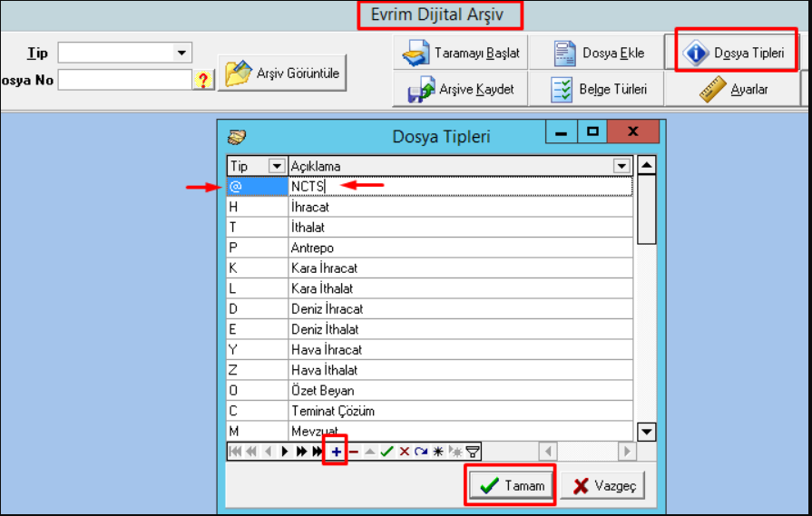This screenshot has width=812, height=516.
Task: Click the Dosya No input field
Action: tap(125, 80)
